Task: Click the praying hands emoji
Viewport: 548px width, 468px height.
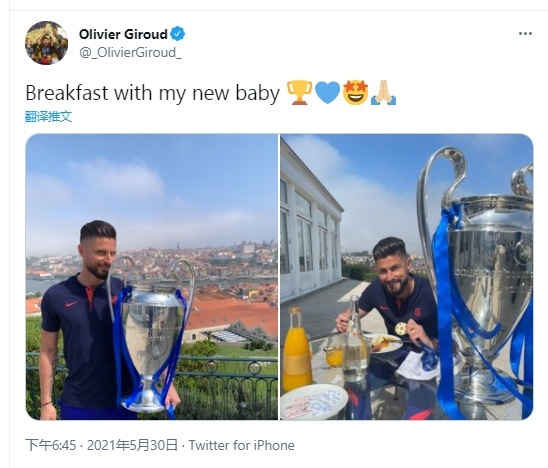Action: pyautogui.click(x=383, y=93)
